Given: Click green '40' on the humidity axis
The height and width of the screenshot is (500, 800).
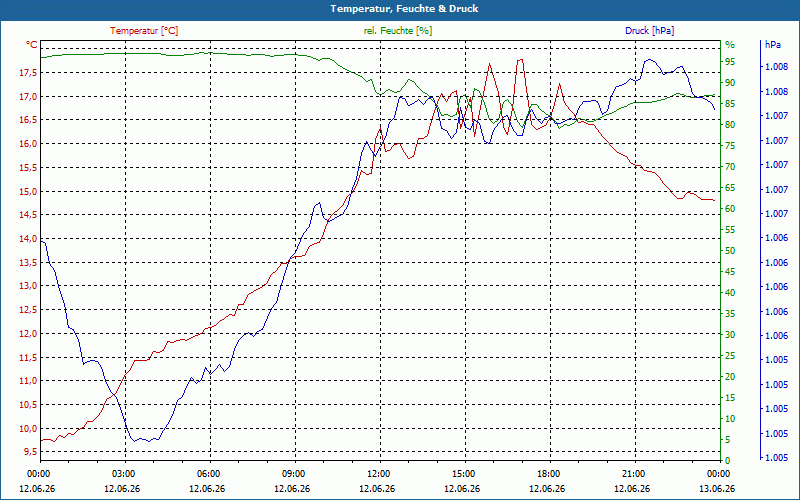Looking at the screenshot, I should point(730,293).
